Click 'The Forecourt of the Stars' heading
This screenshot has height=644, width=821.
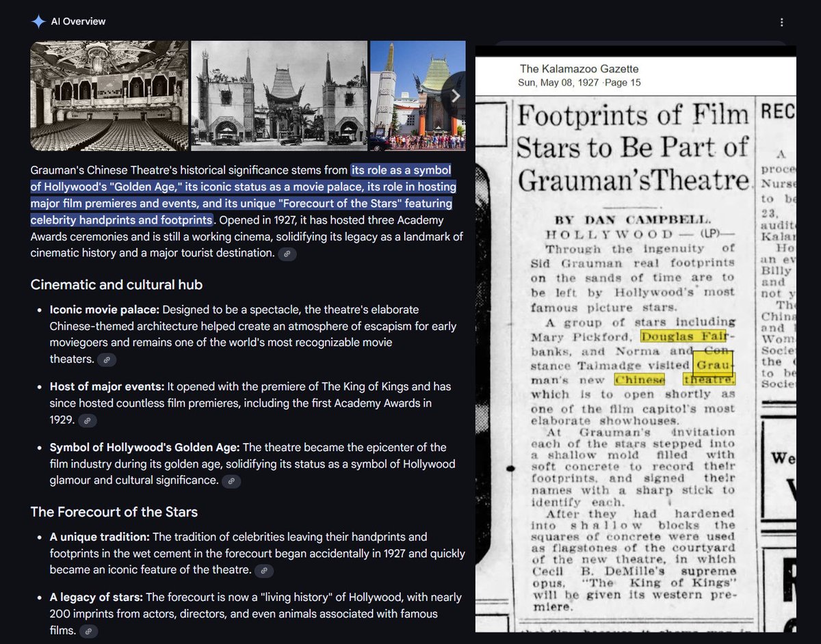click(114, 511)
